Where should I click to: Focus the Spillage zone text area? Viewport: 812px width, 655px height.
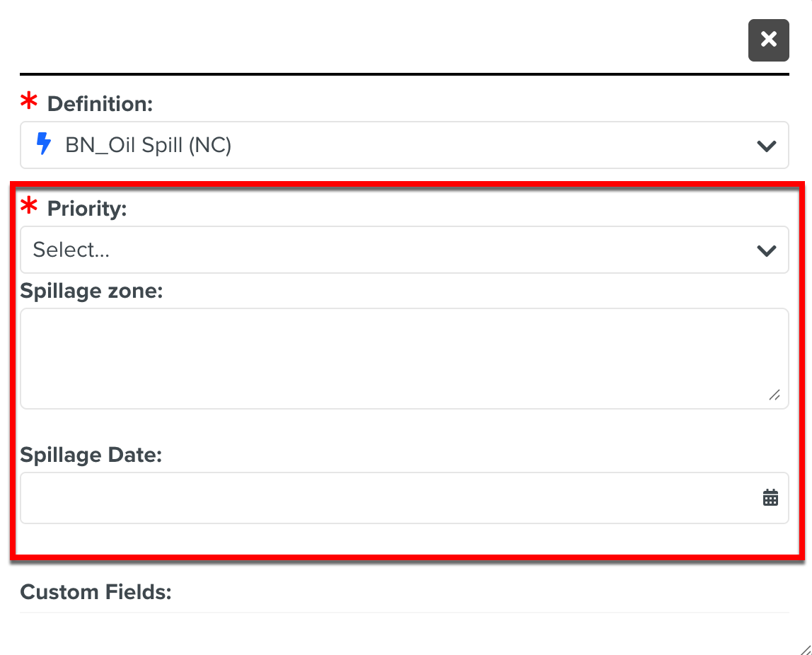click(x=396, y=358)
